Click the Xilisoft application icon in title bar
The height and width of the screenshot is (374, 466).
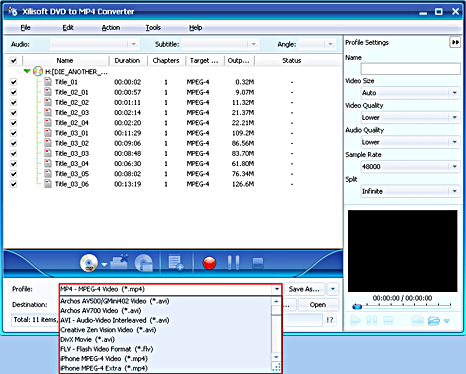click(13, 11)
